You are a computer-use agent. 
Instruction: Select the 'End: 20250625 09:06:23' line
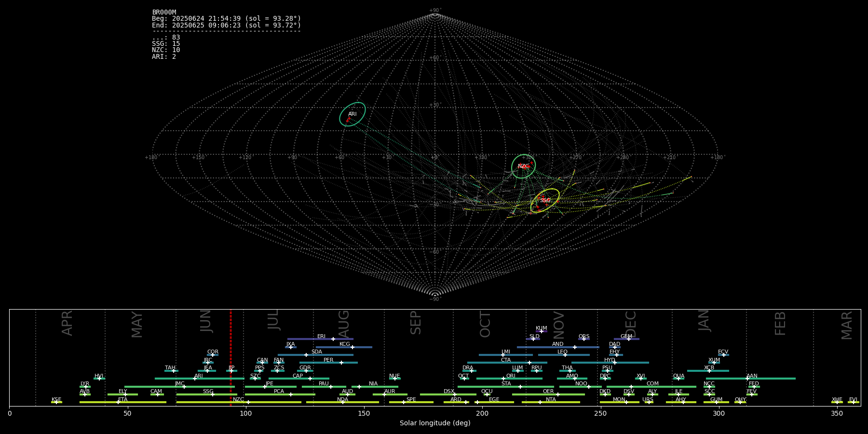click(226, 25)
